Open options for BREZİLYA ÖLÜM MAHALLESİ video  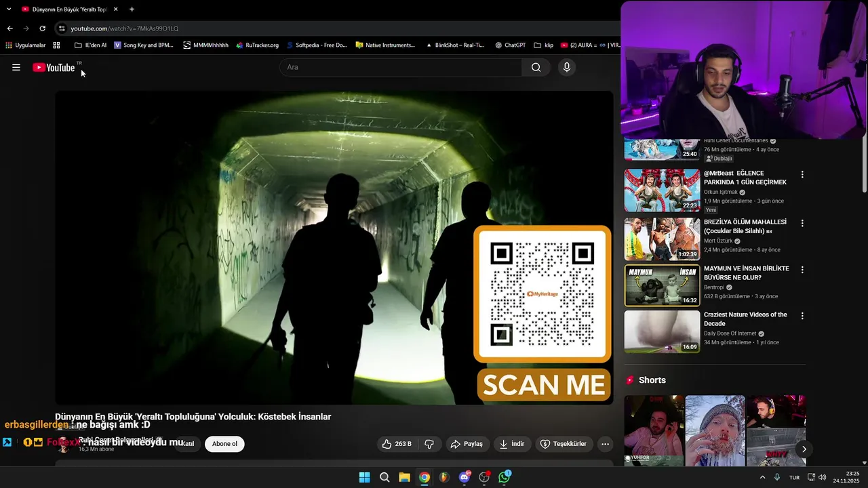pos(802,223)
